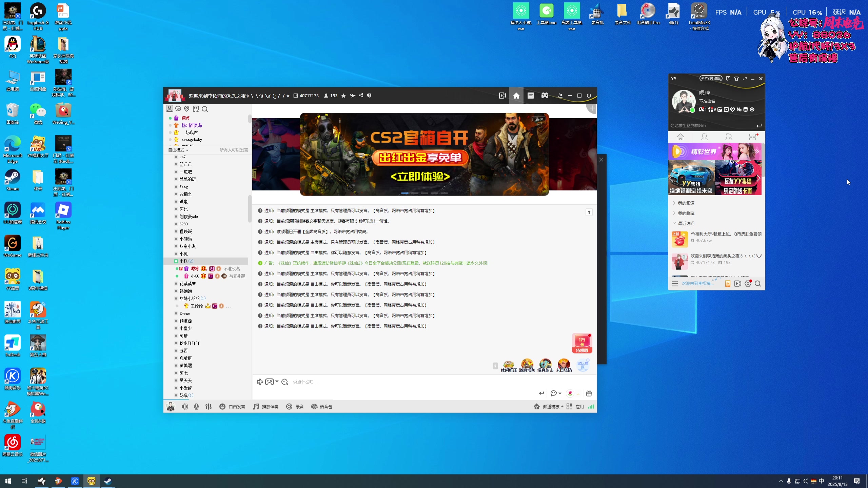This screenshot has width=868, height=488.
Task: Open the user list tab above channel members
Action: (x=170, y=109)
